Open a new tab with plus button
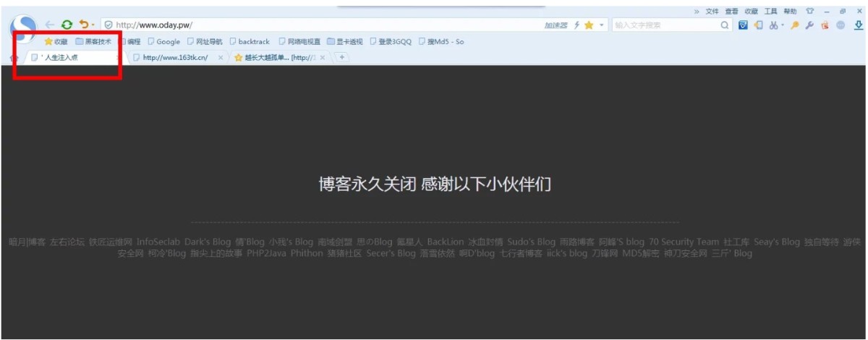 tap(341, 58)
